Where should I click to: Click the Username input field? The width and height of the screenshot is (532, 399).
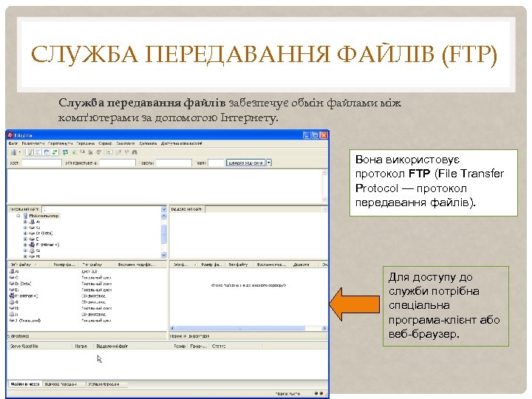pos(117,163)
